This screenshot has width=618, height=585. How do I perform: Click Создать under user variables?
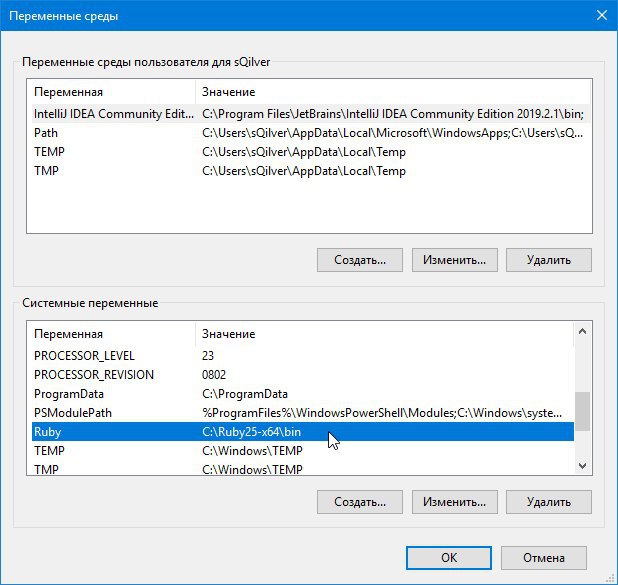pyautogui.click(x=360, y=260)
